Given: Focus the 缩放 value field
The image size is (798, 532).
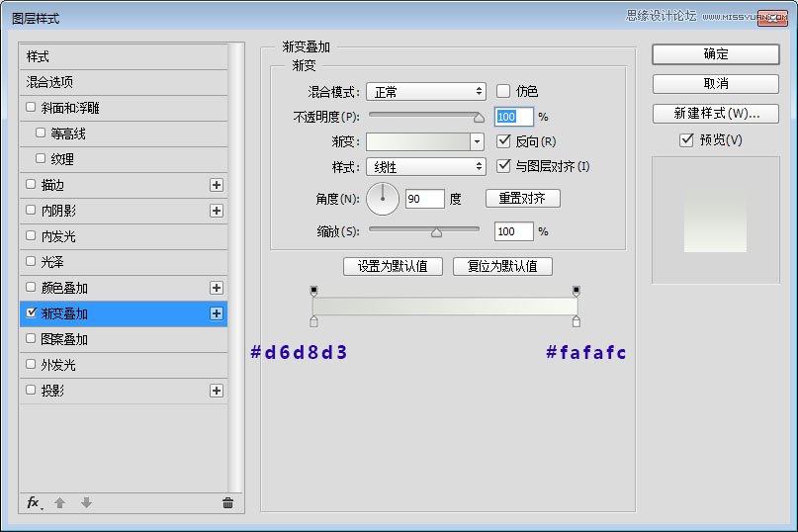Looking at the screenshot, I should 514,231.
